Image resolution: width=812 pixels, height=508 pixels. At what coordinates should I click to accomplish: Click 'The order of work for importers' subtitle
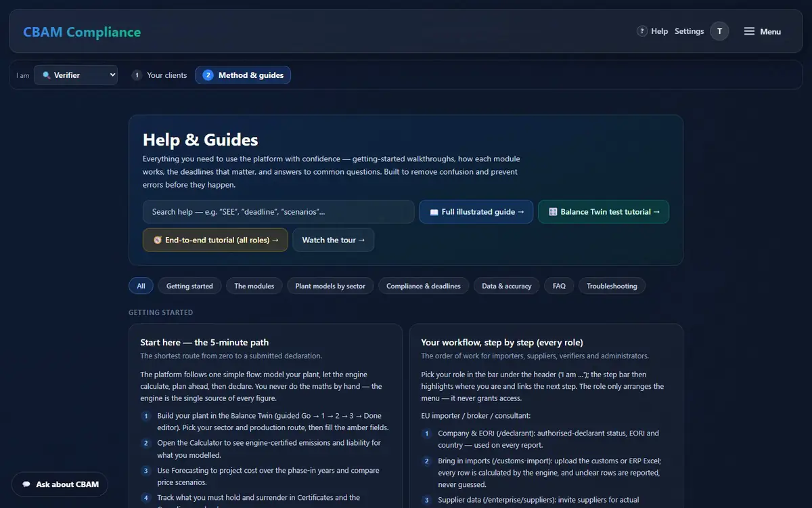click(x=535, y=356)
